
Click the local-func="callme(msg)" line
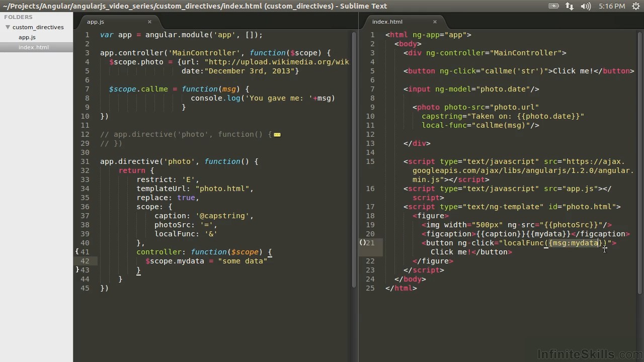(x=480, y=125)
